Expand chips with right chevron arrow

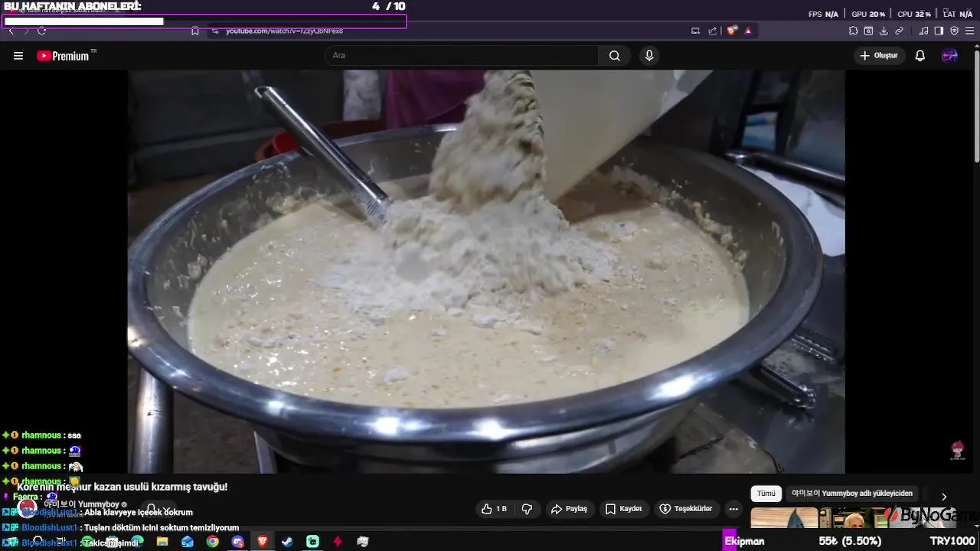coord(944,497)
